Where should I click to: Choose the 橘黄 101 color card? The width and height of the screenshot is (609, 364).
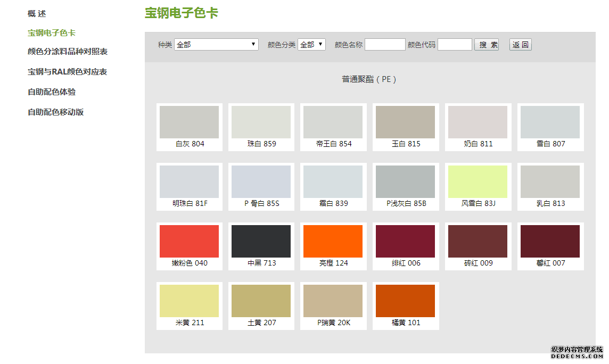[405, 301]
